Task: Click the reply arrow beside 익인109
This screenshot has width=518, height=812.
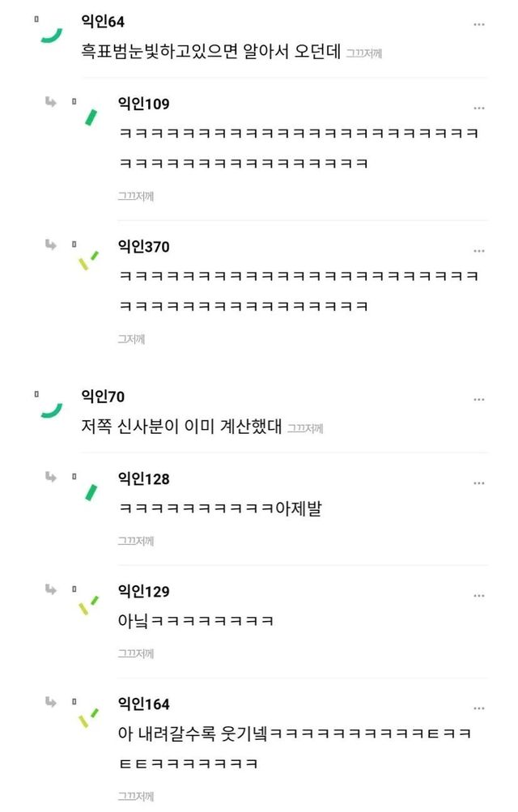Action: point(51,101)
